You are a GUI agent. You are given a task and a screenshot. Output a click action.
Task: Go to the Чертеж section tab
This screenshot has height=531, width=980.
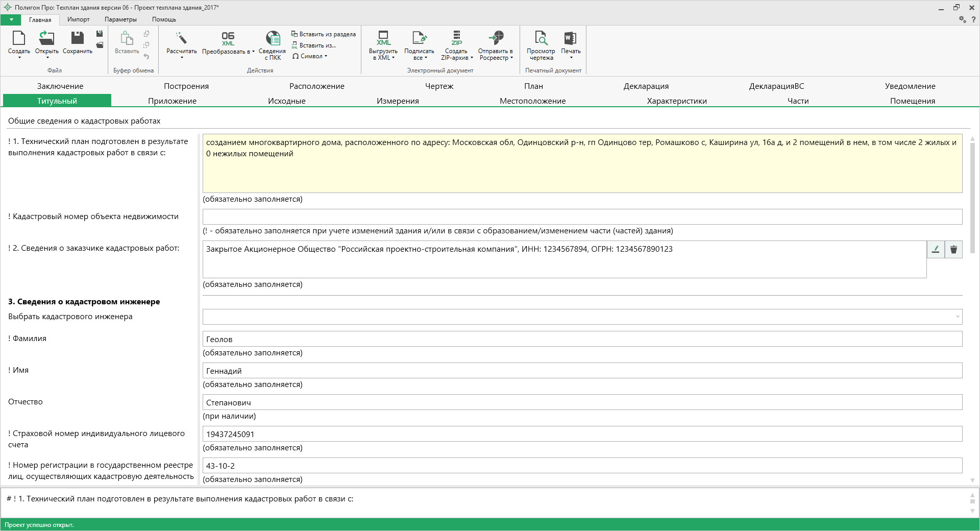pos(439,86)
